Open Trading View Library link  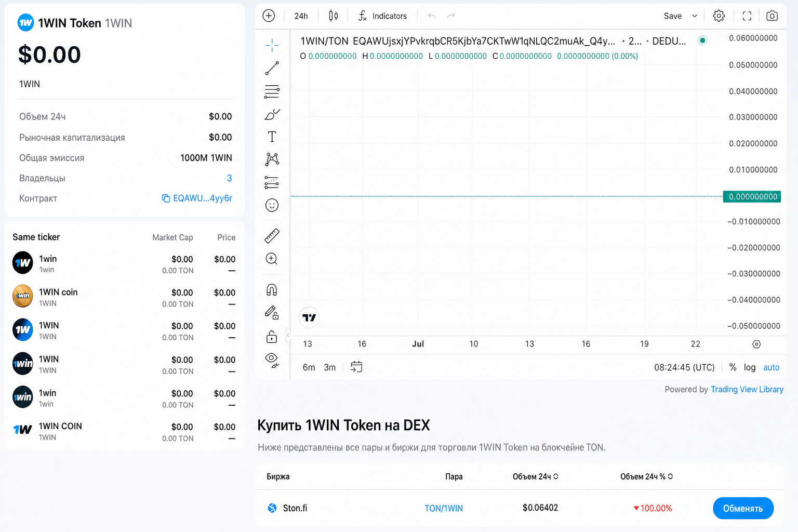coord(747,389)
